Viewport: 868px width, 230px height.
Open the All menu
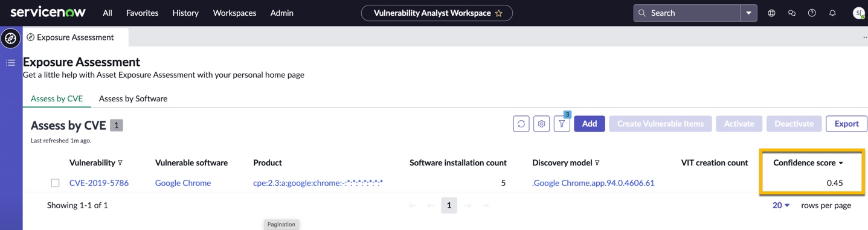click(108, 13)
